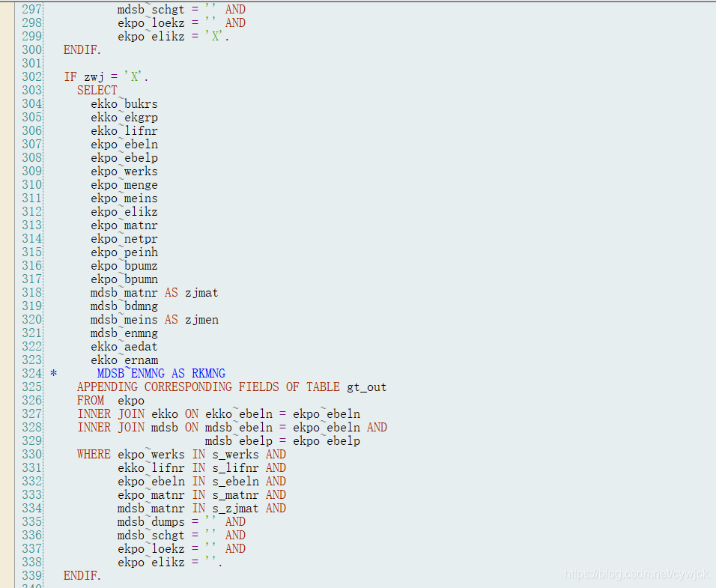This screenshot has width=716, height=588.
Task: Click field ekpo~werks on line 309
Action: click(124, 172)
